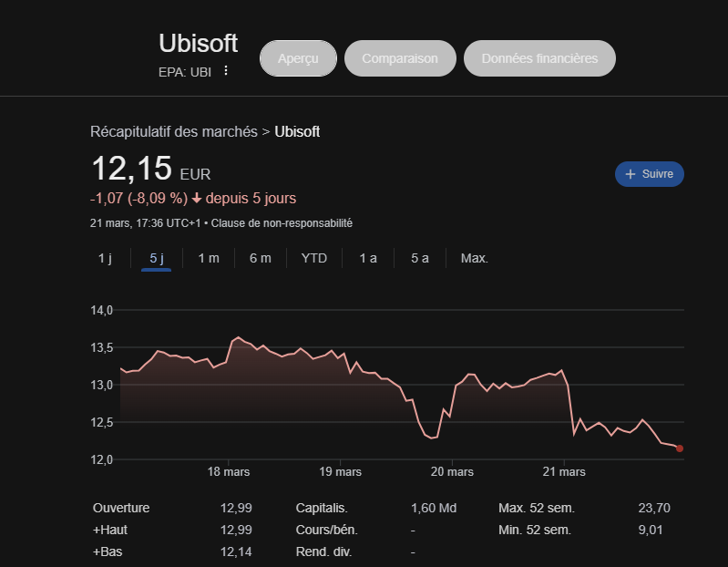
Task: Follow Ubisoft with the Suivre button
Action: click(x=649, y=174)
